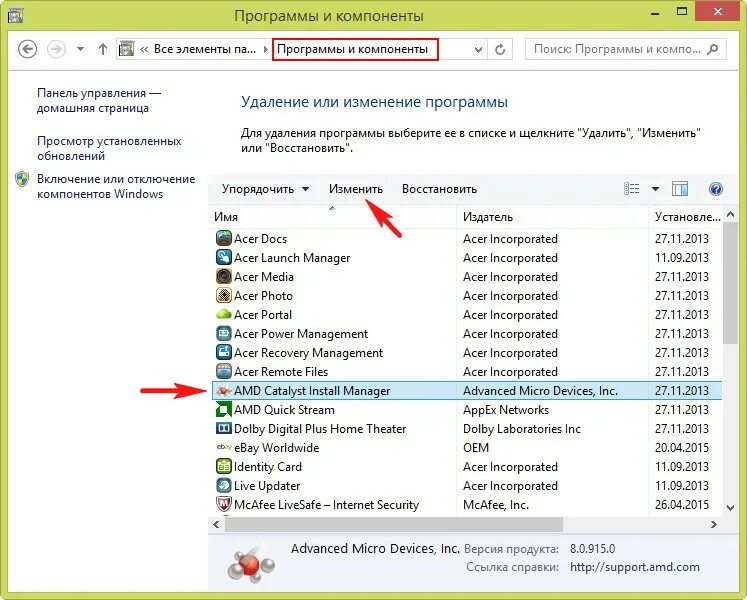The height and width of the screenshot is (600, 747).
Task: Select the Acer Docs icon
Action: [x=223, y=238]
